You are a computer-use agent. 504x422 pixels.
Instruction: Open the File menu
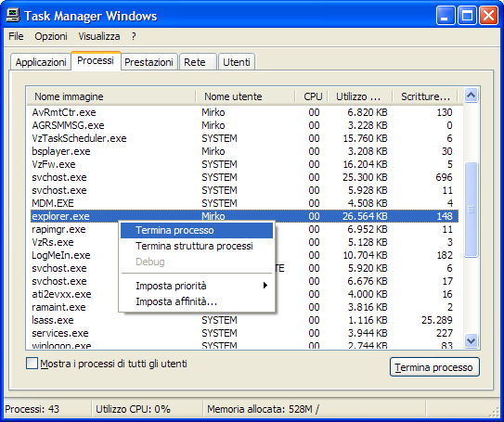click(x=16, y=36)
